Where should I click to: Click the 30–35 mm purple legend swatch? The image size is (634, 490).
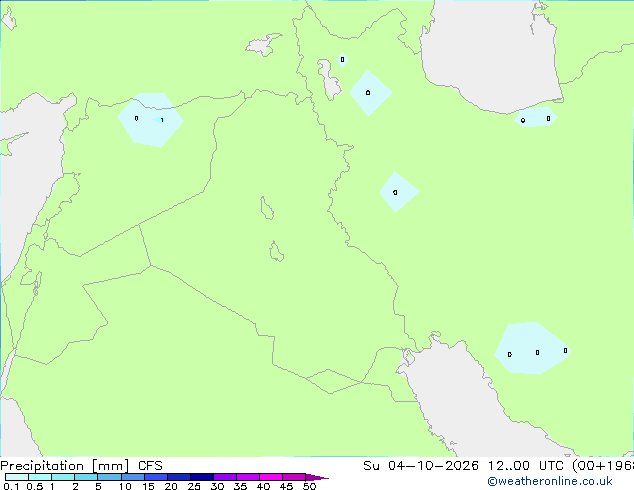pyautogui.click(x=224, y=477)
